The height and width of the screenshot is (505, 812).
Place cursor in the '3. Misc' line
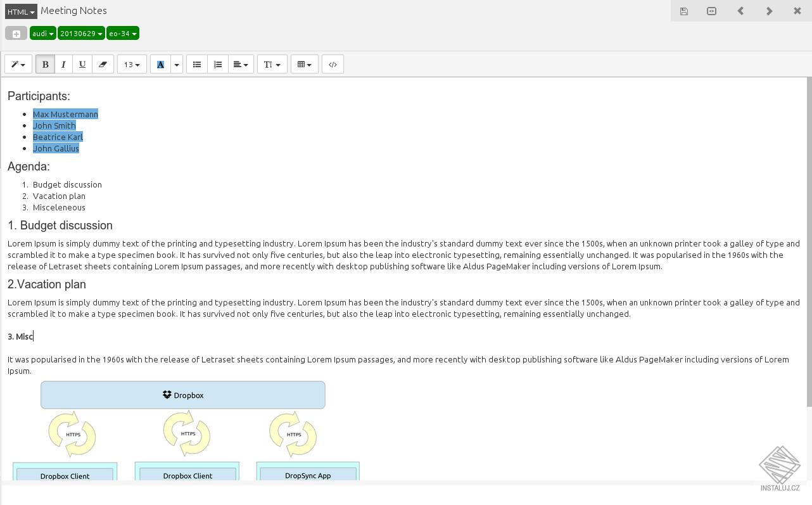(x=20, y=336)
